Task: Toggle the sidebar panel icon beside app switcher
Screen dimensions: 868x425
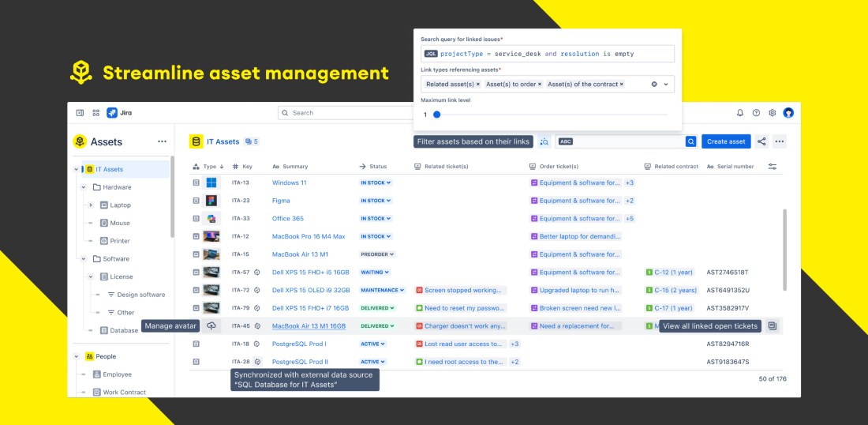Action: (x=80, y=113)
